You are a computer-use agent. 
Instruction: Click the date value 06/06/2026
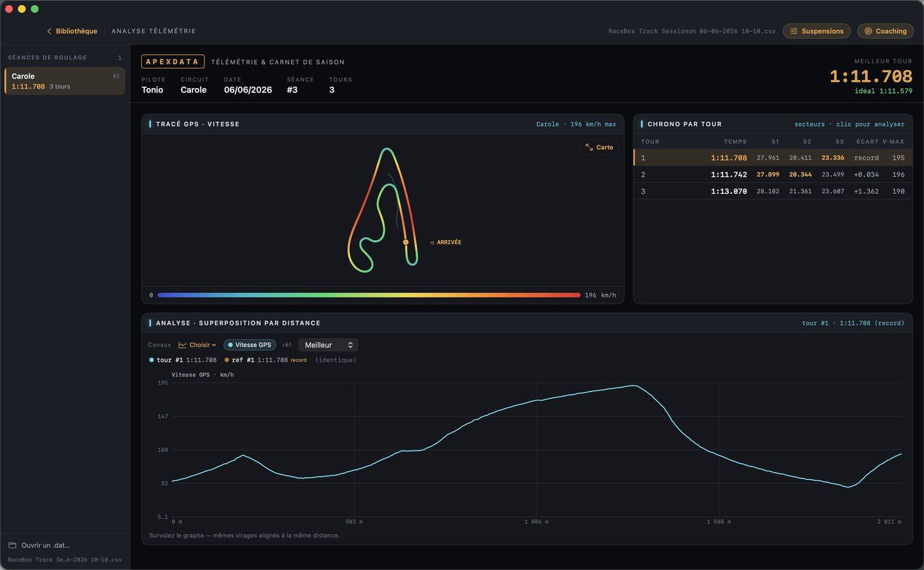point(248,90)
